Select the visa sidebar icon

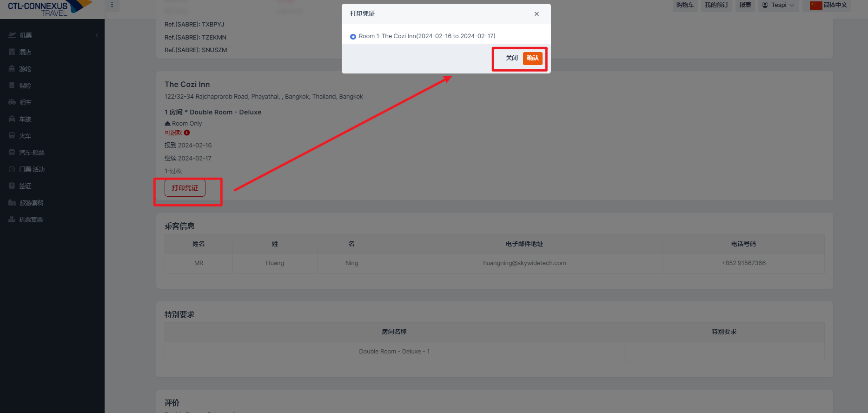tap(12, 186)
